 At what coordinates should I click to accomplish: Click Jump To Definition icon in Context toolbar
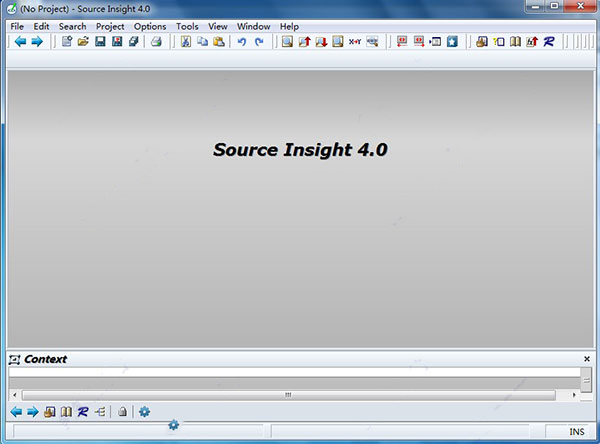[50, 412]
